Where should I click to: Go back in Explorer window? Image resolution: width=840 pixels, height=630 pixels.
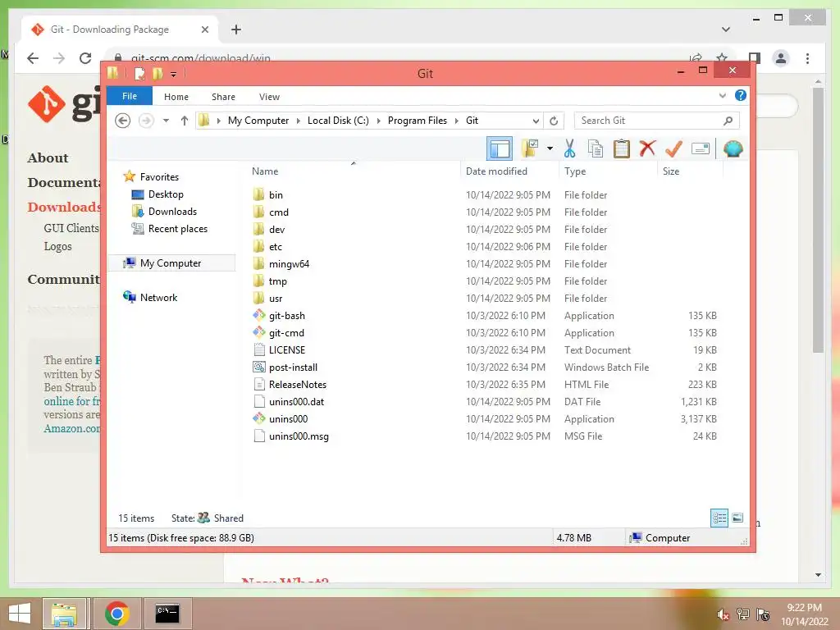(x=123, y=121)
